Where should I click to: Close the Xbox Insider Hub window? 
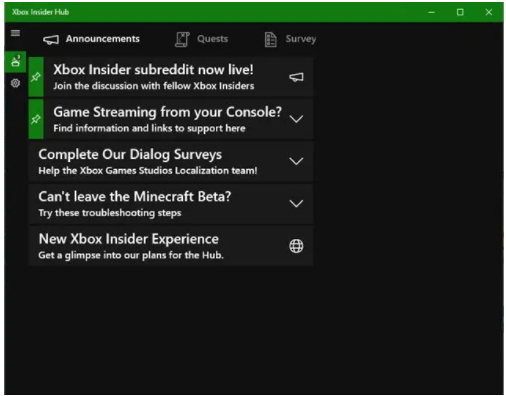click(x=489, y=12)
